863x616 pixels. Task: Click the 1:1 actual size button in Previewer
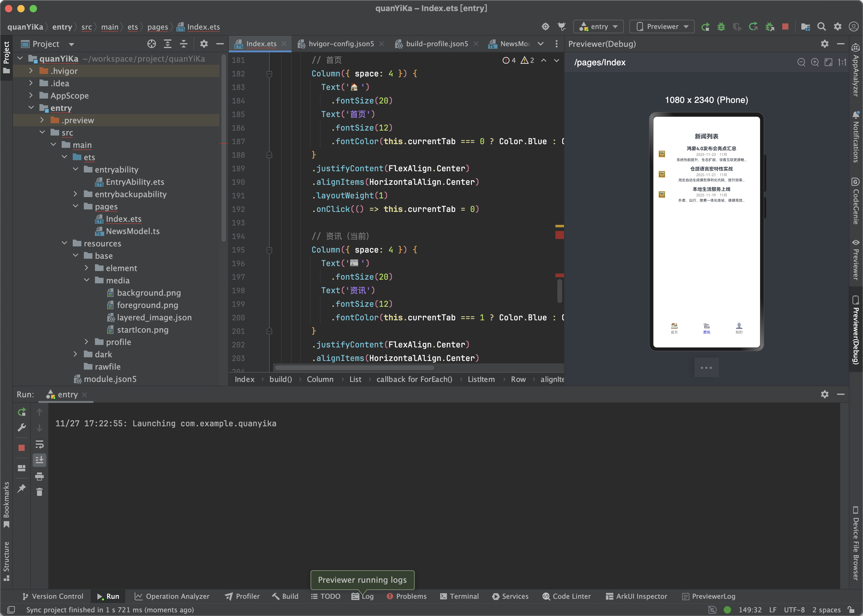[x=842, y=62]
